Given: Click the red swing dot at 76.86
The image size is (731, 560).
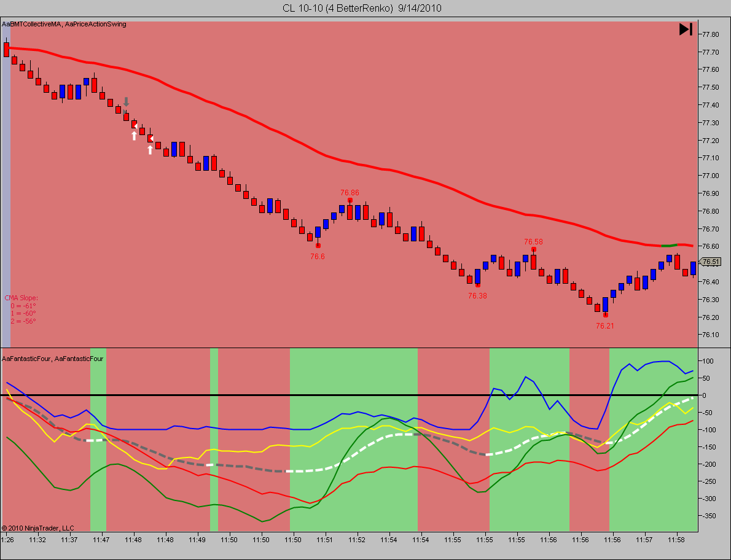Looking at the screenshot, I should [350, 200].
